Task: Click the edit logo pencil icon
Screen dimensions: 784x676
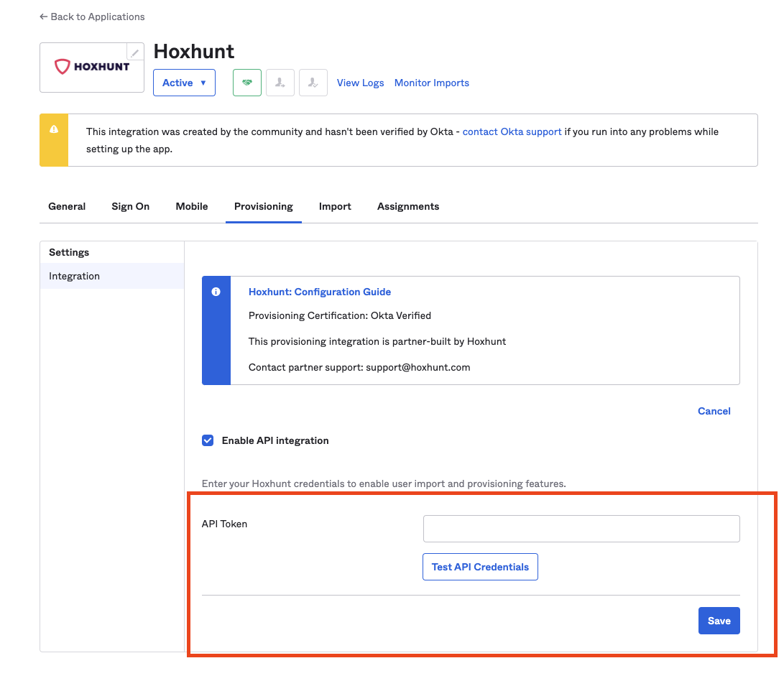Action: click(135, 52)
